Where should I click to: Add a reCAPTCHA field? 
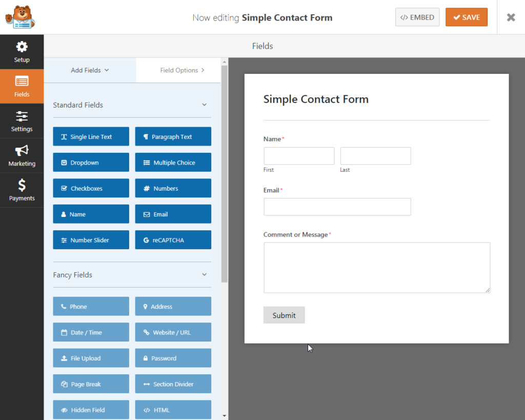tap(173, 239)
